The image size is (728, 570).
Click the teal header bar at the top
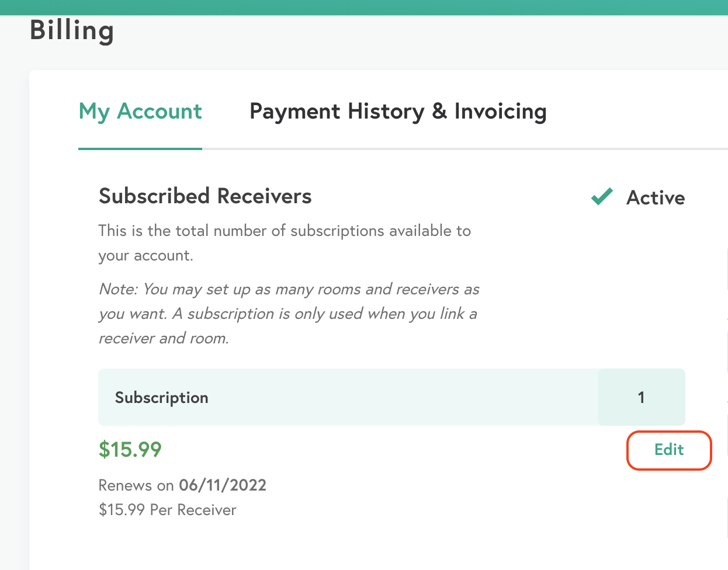(x=364, y=6)
